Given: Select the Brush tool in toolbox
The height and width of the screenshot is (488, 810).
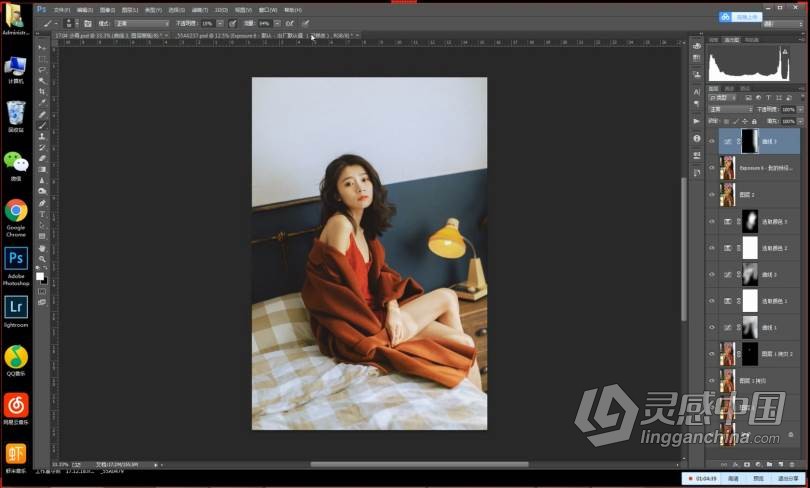Looking at the screenshot, I should pos(42,125).
